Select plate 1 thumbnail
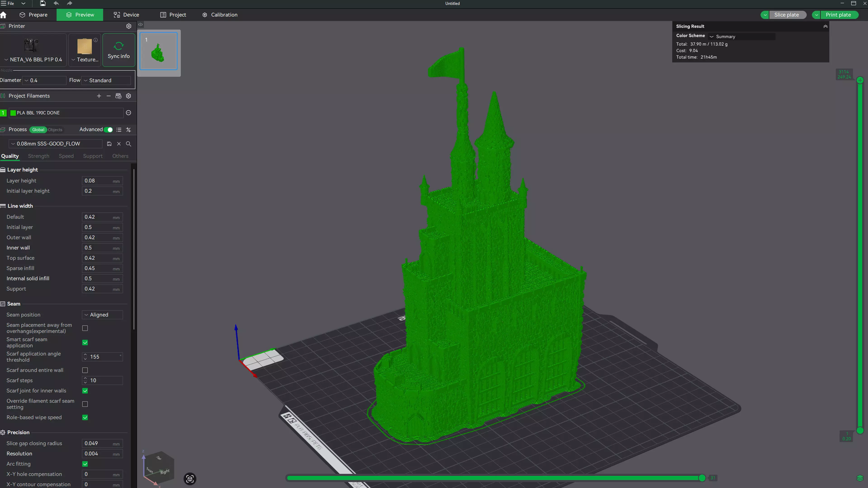Viewport: 868px width, 488px height. click(x=158, y=51)
